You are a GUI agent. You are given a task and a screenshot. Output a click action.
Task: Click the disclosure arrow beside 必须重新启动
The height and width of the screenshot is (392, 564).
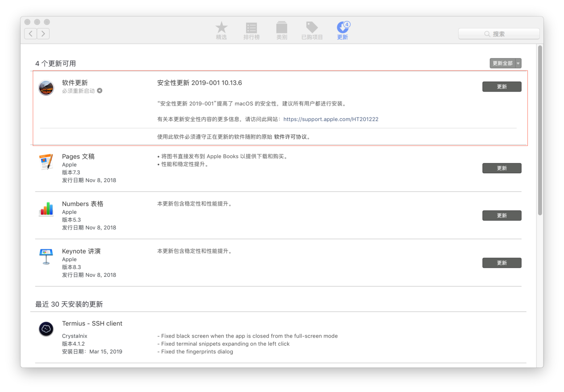pos(99,90)
